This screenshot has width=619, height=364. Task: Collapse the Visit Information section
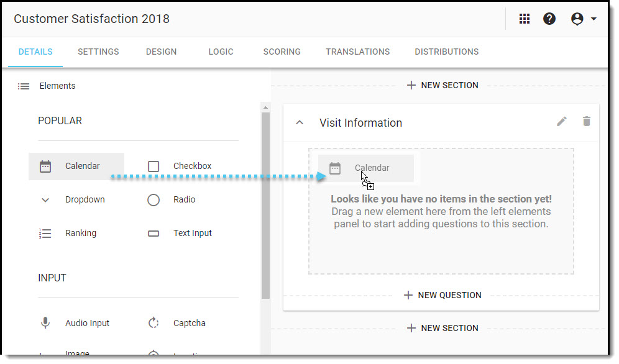click(300, 122)
